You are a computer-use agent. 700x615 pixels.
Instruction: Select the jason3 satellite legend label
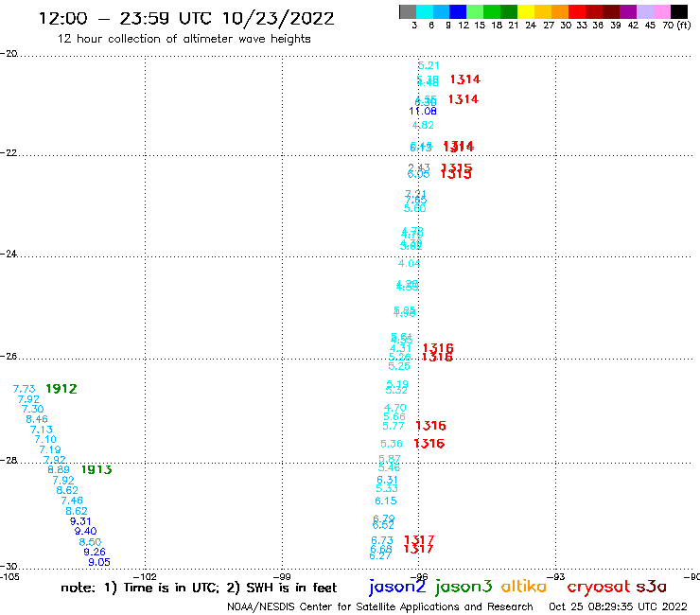click(464, 587)
